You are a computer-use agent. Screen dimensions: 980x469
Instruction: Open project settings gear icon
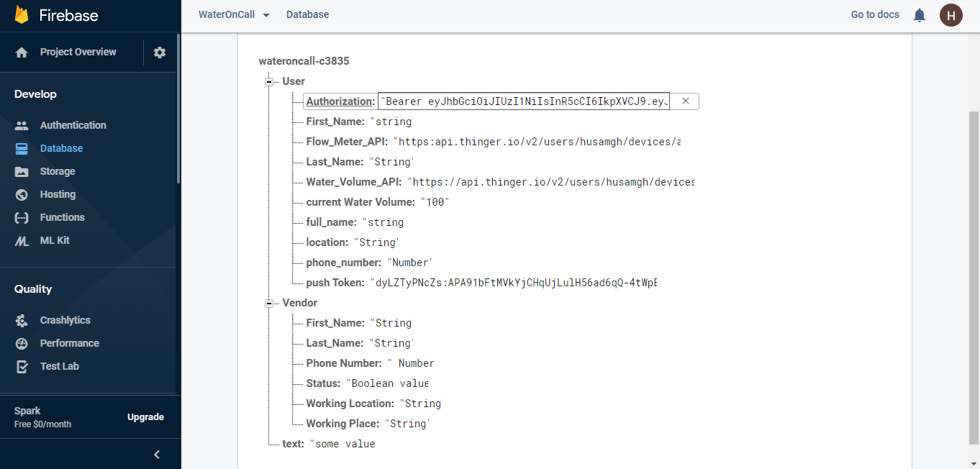(x=160, y=53)
